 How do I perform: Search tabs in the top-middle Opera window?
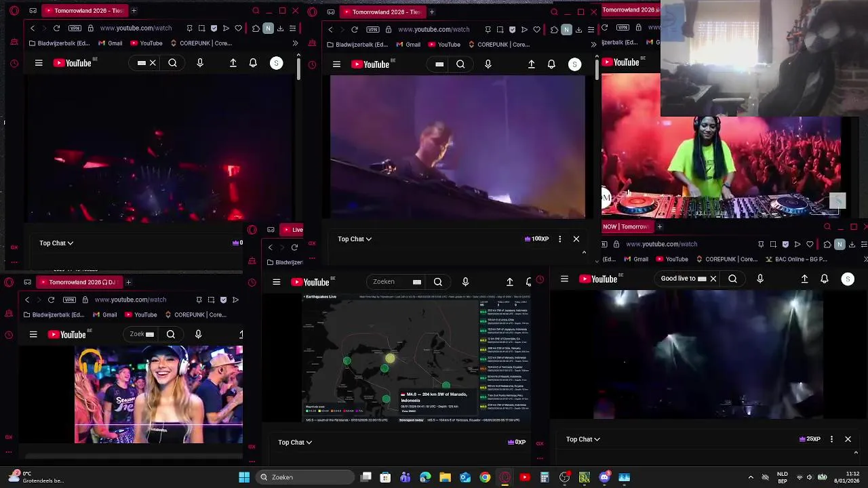554,12
